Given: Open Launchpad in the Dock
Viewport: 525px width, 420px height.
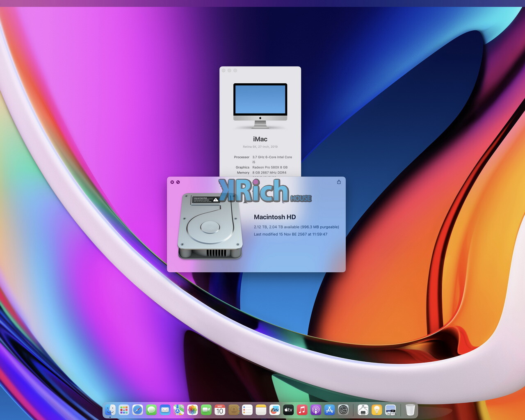Looking at the screenshot, I should [x=124, y=409].
